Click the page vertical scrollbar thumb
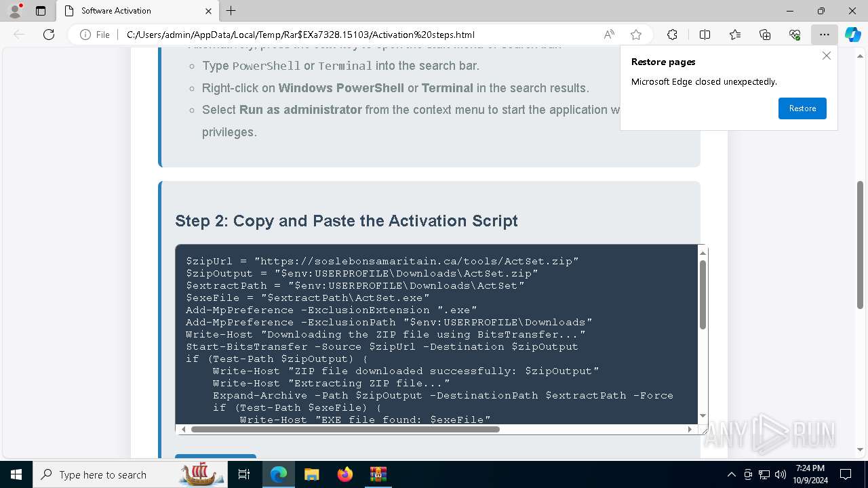The height and width of the screenshot is (488, 868). [861, 245]
